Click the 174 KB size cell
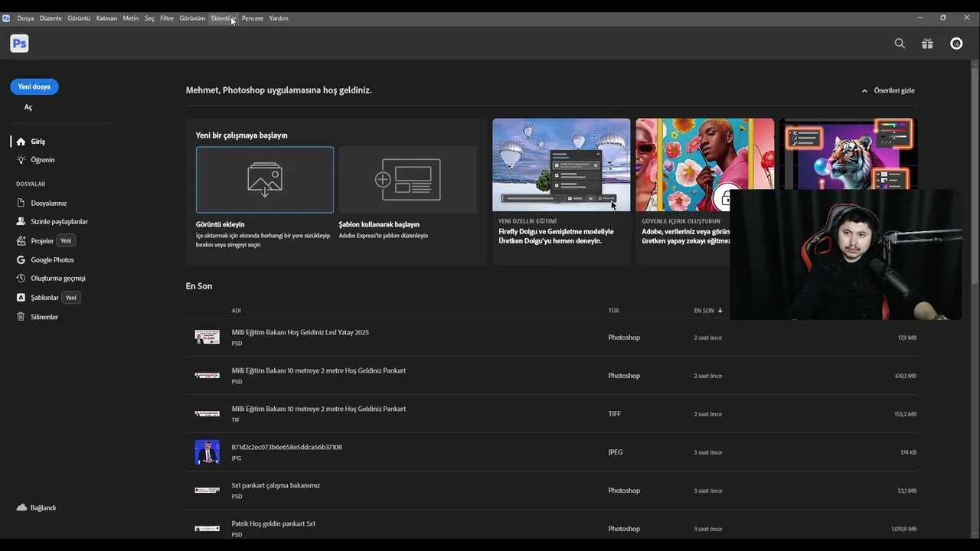This screenshot has width=980, height=551. click(x=908, y=452)
